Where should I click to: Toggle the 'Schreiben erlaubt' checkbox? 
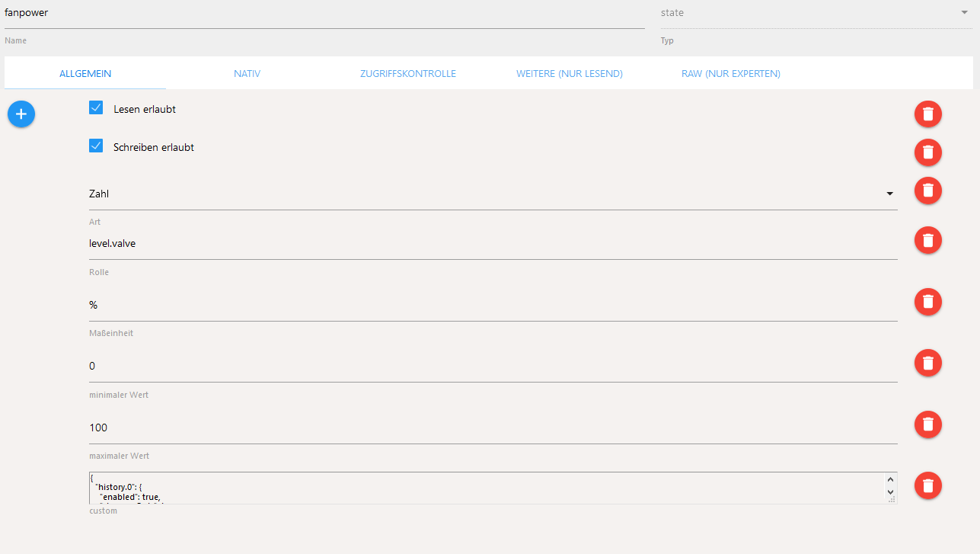(96, 146)
